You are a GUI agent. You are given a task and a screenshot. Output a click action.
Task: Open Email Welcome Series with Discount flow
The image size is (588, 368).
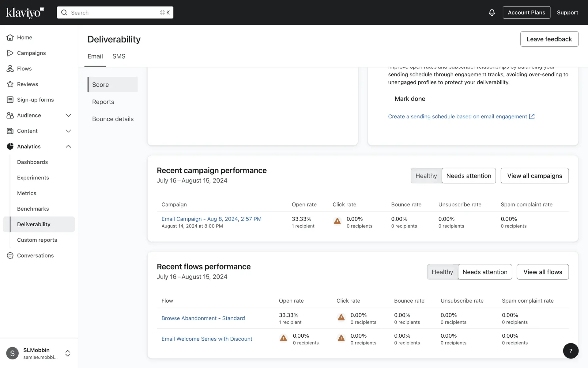click(x=207, y=339)
